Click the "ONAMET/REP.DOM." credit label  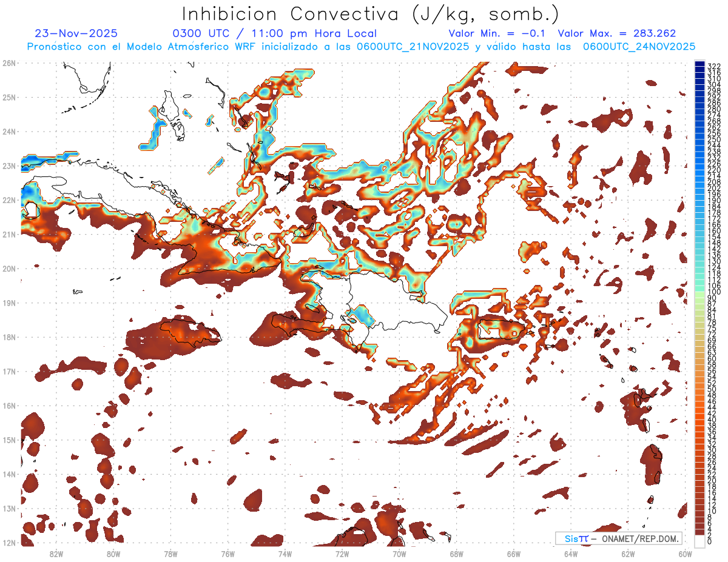pyautogui.click(x=640, y=539)
